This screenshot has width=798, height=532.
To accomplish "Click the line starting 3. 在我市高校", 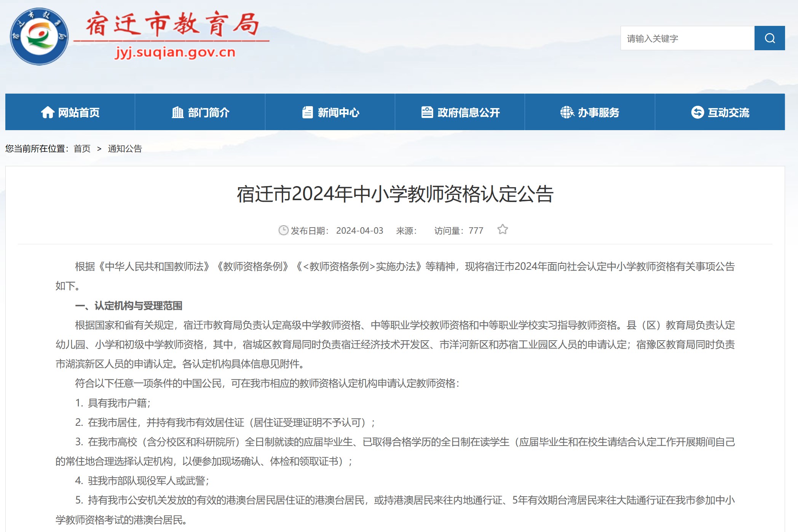I will [x=395, y=451].
